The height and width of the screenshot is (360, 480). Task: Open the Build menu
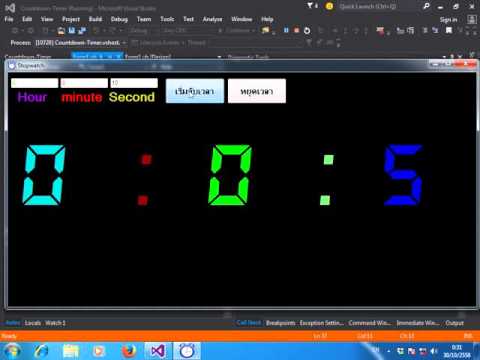[x=95, y=19]
